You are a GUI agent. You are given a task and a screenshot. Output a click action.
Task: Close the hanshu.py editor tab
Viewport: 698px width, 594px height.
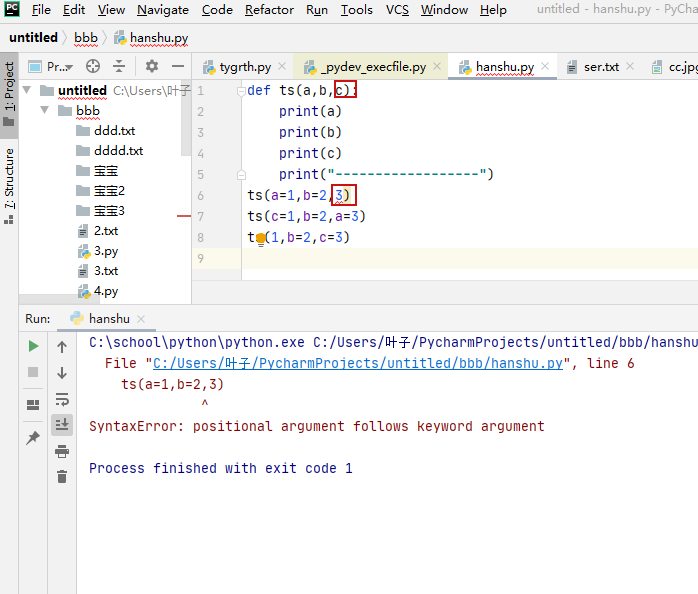545,66
